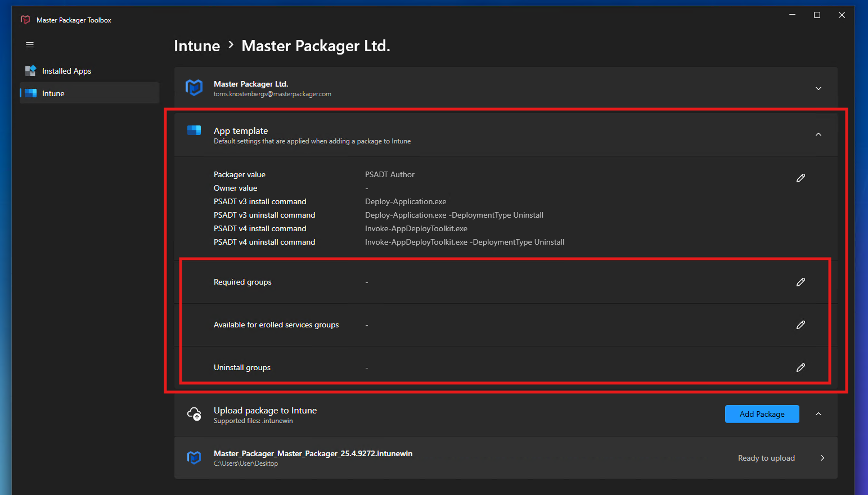
Task: Click the Add Package button
Action: point(762,414)
